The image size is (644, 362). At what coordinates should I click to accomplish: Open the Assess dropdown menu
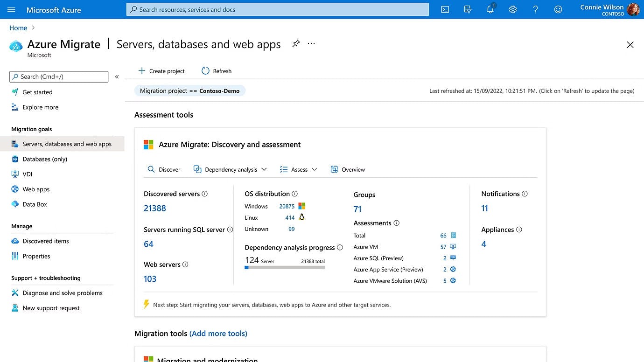[x=298, y=169]
